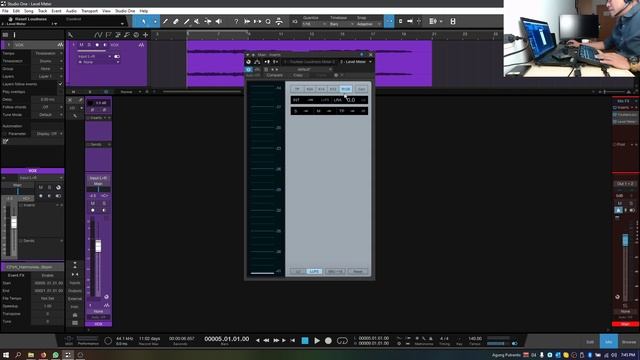Screen dimensions: 640x360
Task: Open the Tune Mode Default dropdown
Action: coord(48,115)
